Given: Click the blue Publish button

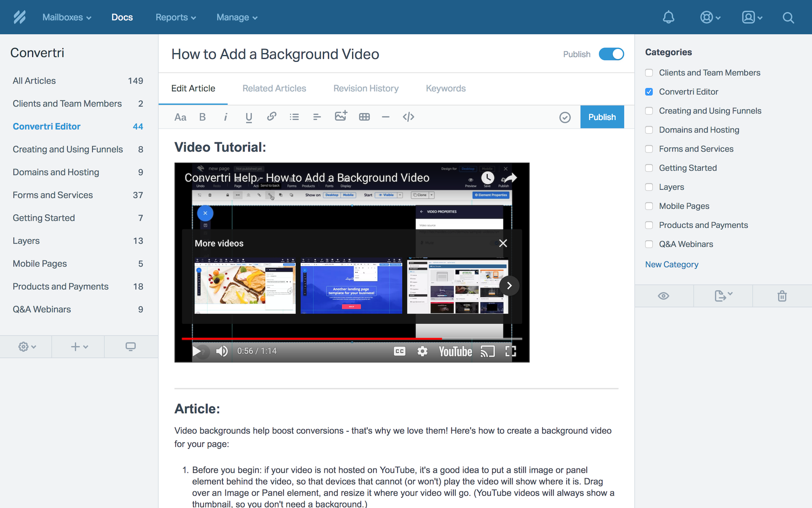Looking at the screenshot, I should pyautogui.click(x=602, y=117).
